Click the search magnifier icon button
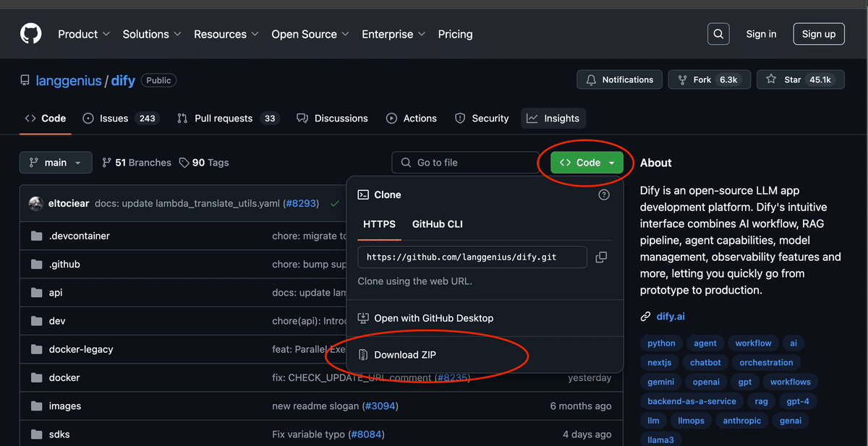This screenshot has width=868, height=446. click(718, 34)
